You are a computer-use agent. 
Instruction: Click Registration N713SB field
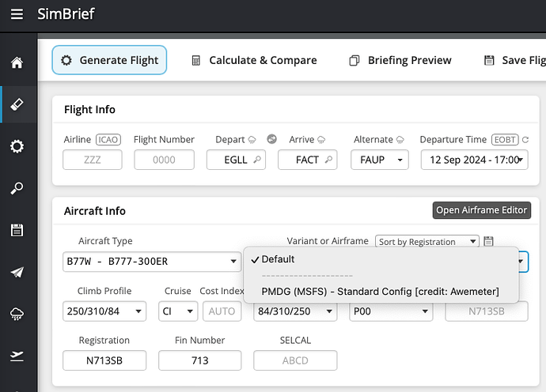(x=104, y=360)
